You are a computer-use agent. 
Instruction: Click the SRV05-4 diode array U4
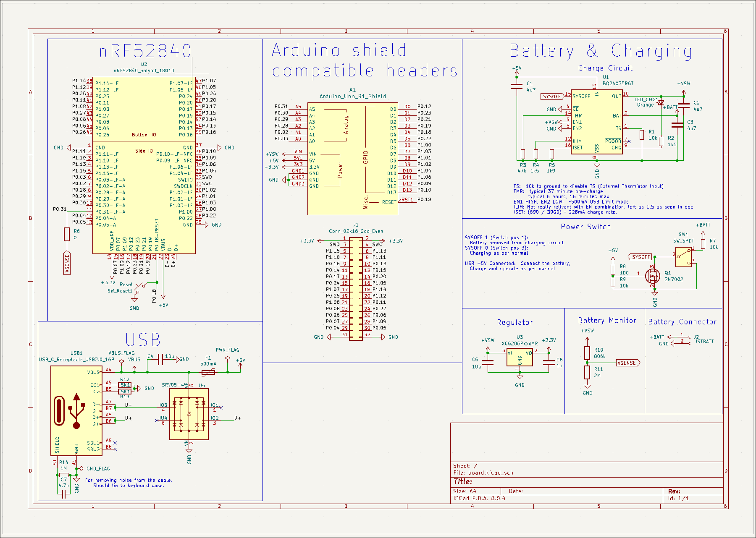point(189,414)
